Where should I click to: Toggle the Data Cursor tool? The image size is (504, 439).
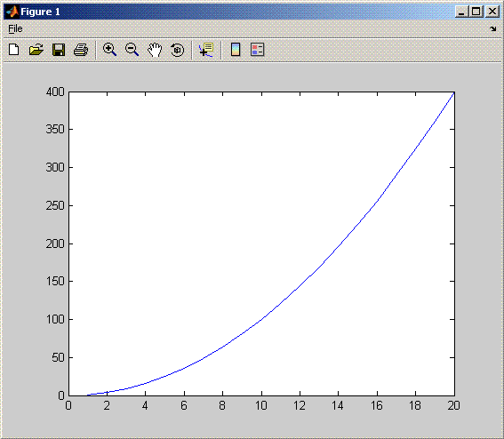206,50
